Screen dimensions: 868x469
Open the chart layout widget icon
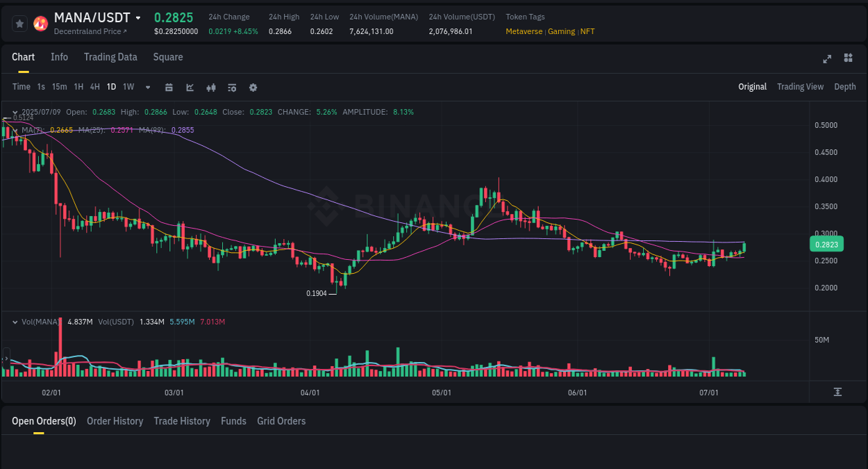pos(848,58)
